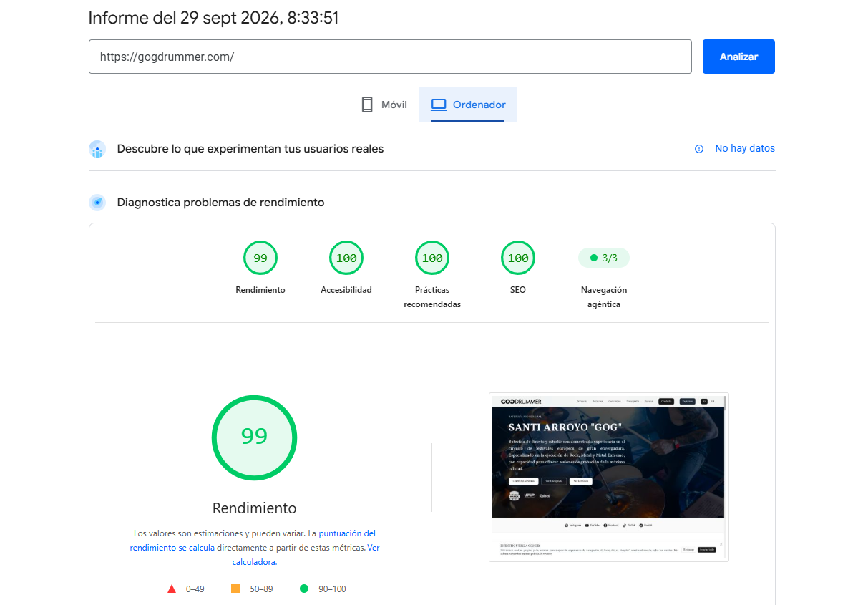Image resolution: width=868 pixels, height=605 pixels.
Task: Click the Prácticas recomendadas label
Action: pos(432,297)
